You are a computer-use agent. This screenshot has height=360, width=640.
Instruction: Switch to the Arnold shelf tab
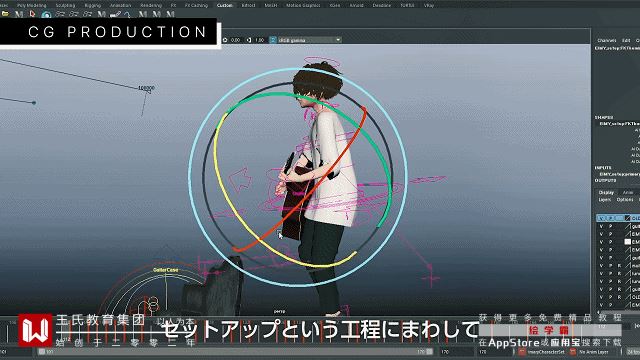356,5
